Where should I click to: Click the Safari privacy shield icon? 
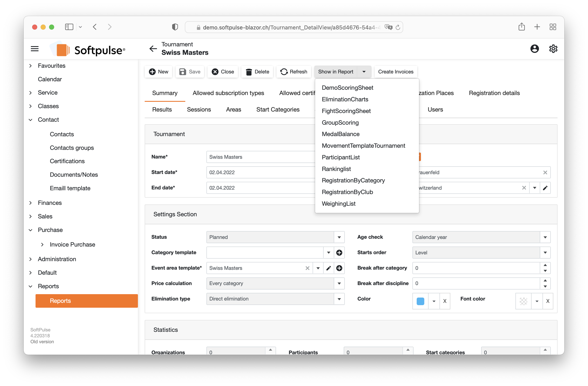pyautogui.click(x=175, y=27)
